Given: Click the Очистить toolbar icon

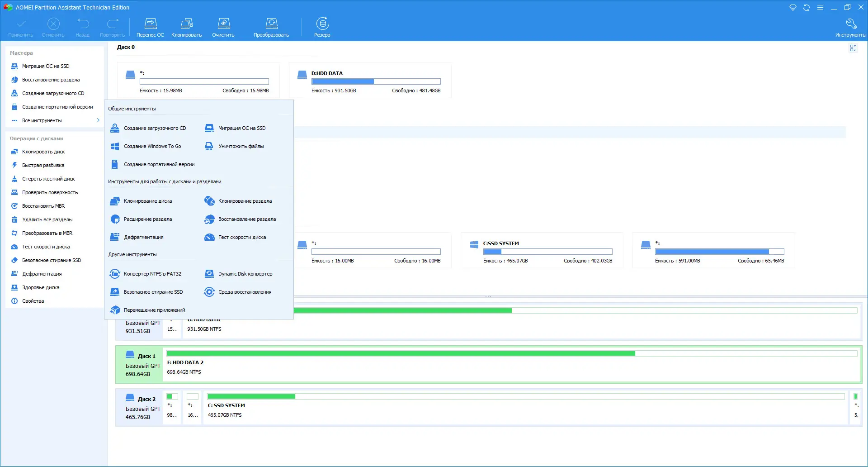Looking at the screenshot, I should pos(223,28).
